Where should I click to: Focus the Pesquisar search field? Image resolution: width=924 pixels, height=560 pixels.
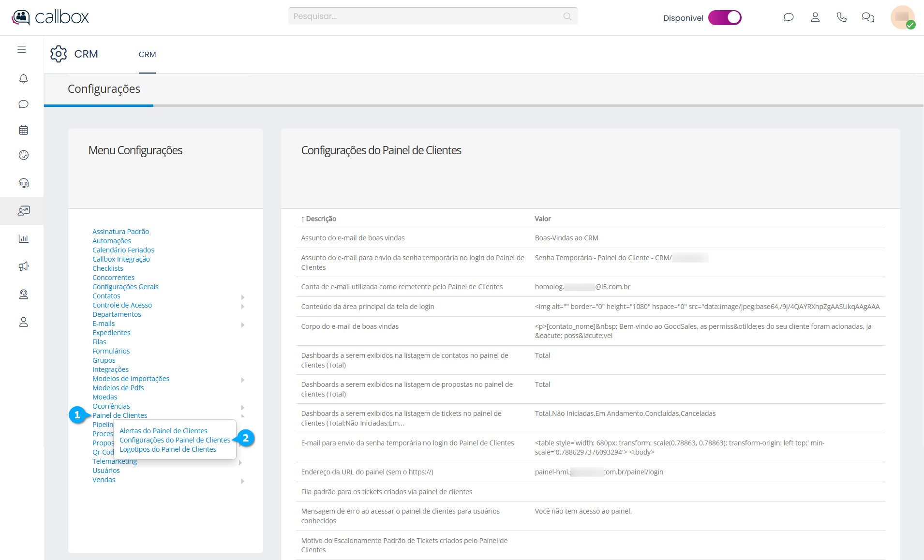click(426, 16)
